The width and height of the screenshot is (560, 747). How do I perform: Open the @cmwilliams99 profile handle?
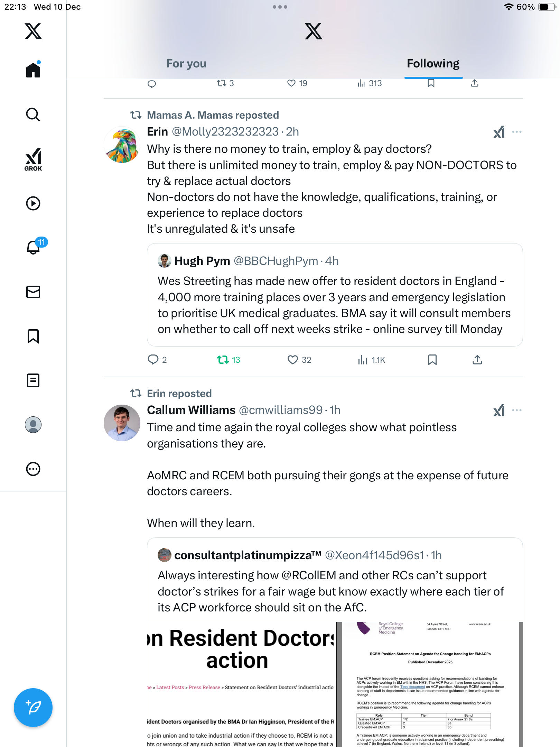(x=281, y=410)
